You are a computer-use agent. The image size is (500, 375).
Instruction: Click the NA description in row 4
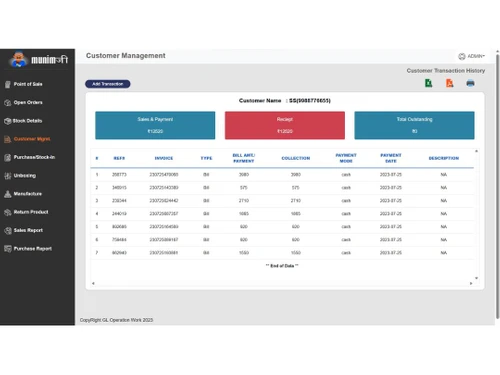[x=444, y=214]
